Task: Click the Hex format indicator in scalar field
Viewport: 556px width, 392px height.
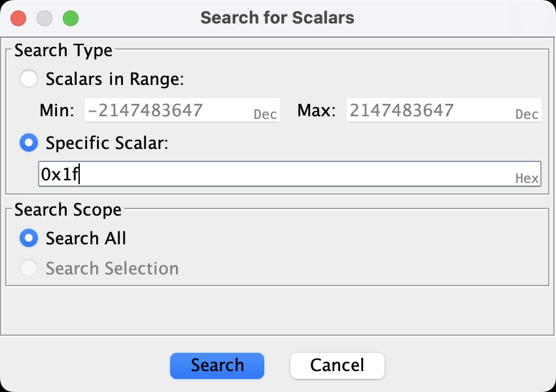Action: click(x=527, y=178)
